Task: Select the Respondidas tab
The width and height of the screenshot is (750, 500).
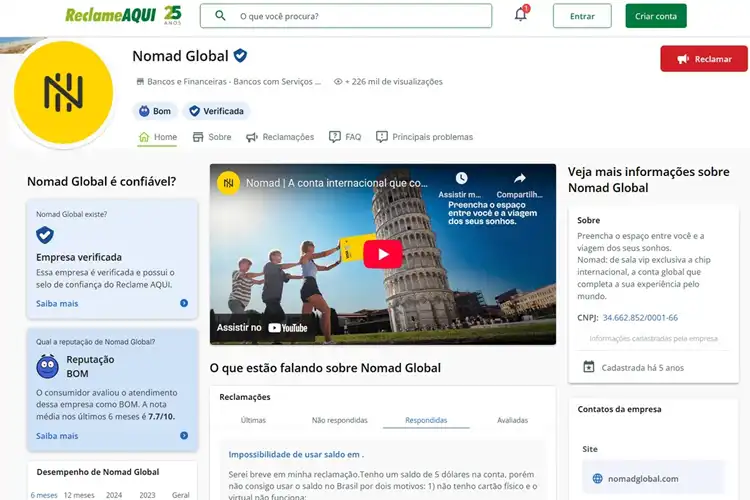Action: pyautogui.click(x=426, y=420)
